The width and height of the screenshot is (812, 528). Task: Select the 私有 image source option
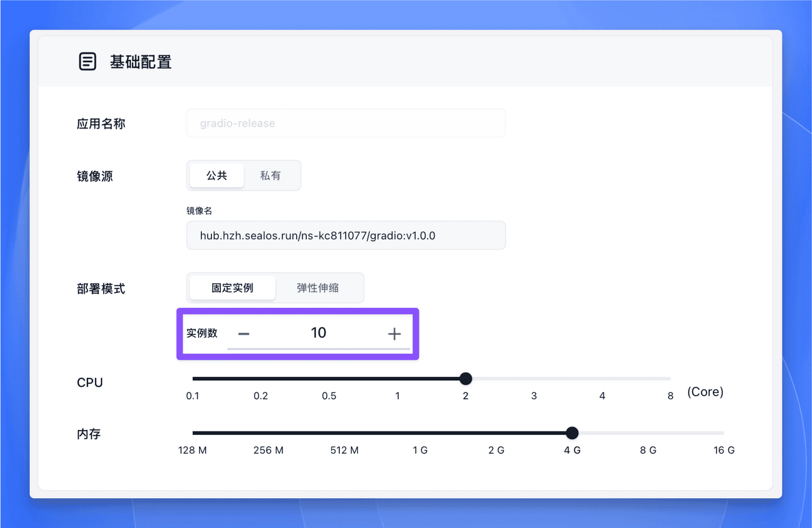(x=271, y=175)
